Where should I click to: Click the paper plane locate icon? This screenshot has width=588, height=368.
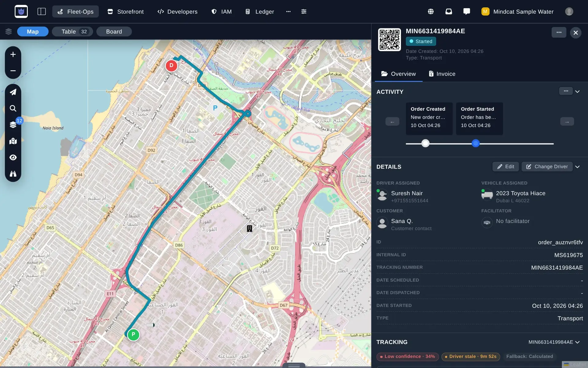click(13, 92)
